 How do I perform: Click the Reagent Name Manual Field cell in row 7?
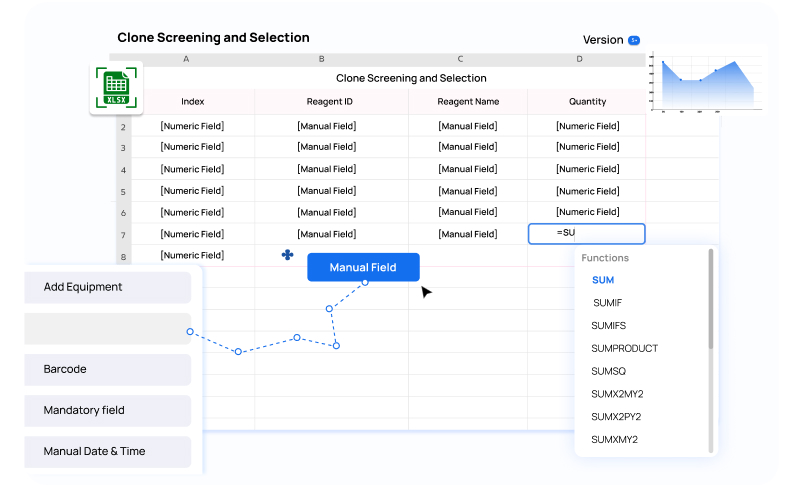[468, 234]
